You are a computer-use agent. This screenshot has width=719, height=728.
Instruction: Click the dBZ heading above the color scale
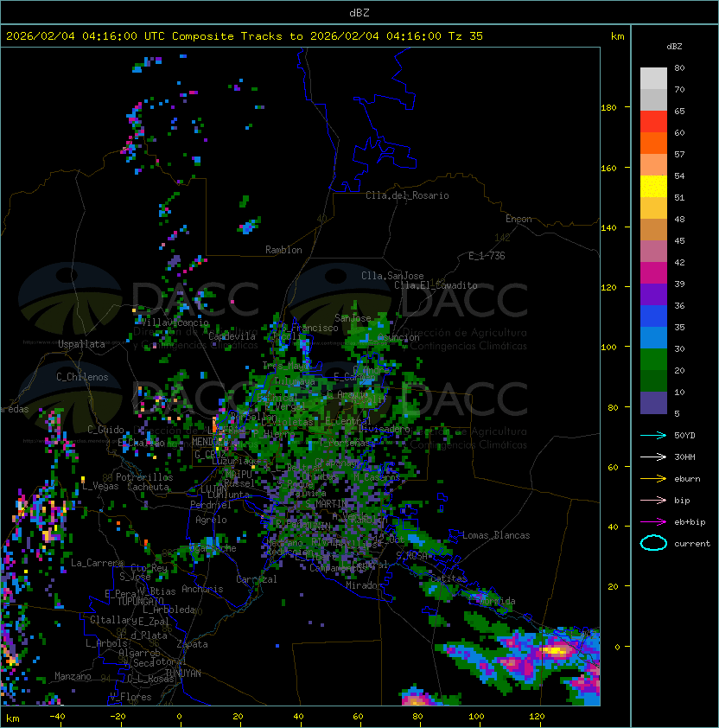click(674, 47)
